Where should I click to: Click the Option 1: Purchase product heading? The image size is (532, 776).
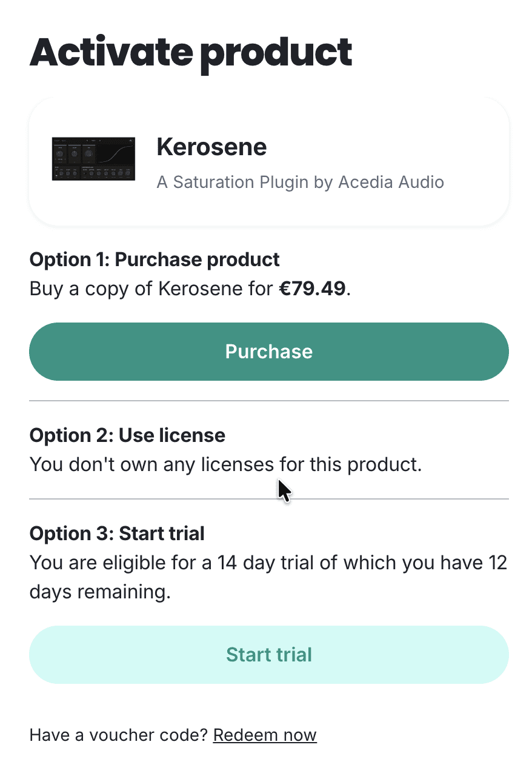(x=155, y=259)
